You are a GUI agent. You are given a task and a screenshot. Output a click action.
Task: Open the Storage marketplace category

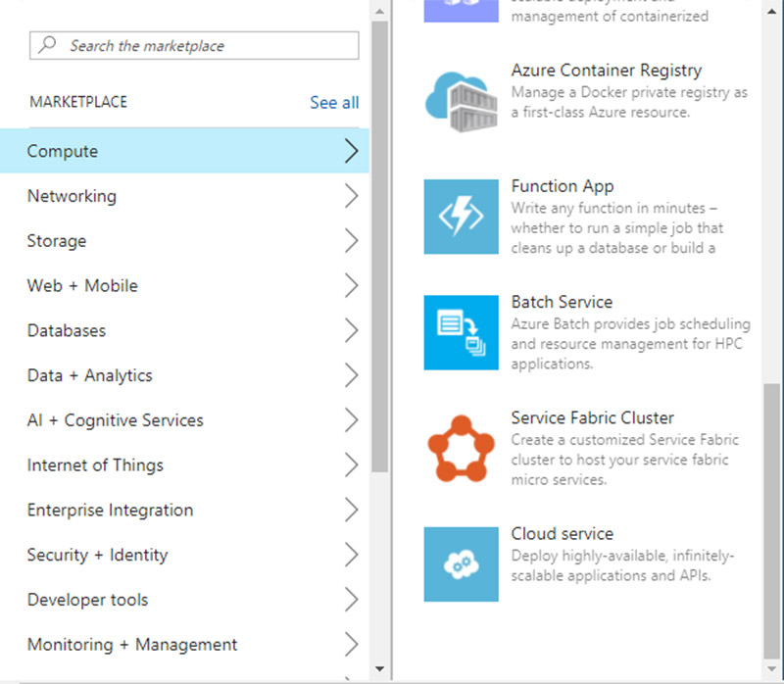click(57, 241)
